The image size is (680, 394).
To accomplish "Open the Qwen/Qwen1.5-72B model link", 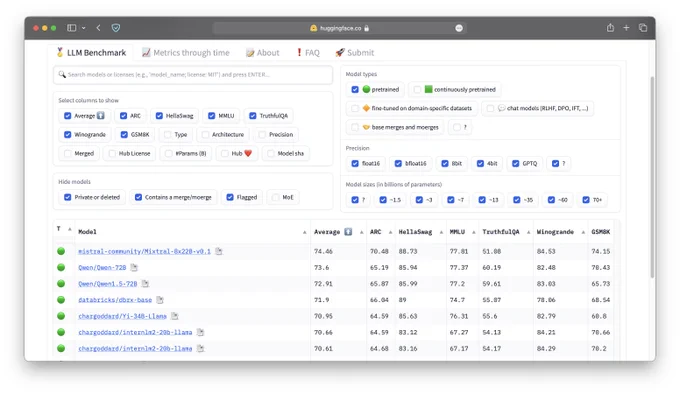I will 108,283.
